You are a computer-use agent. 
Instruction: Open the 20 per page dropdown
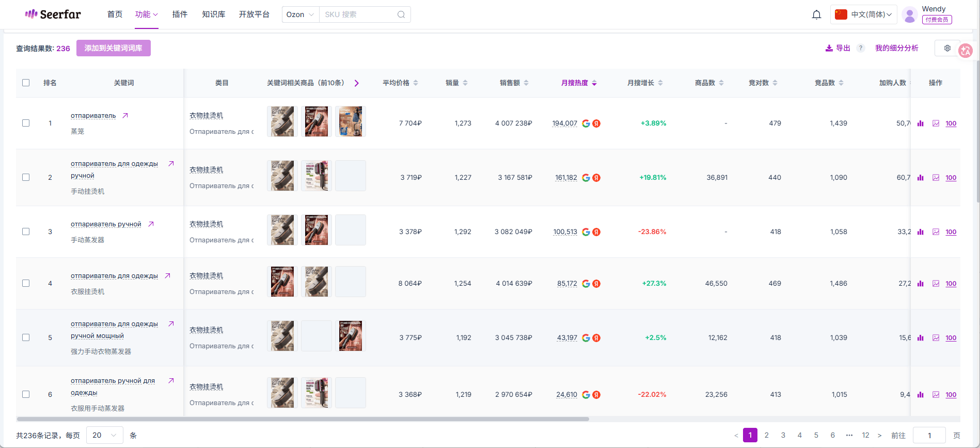(105, 435)
